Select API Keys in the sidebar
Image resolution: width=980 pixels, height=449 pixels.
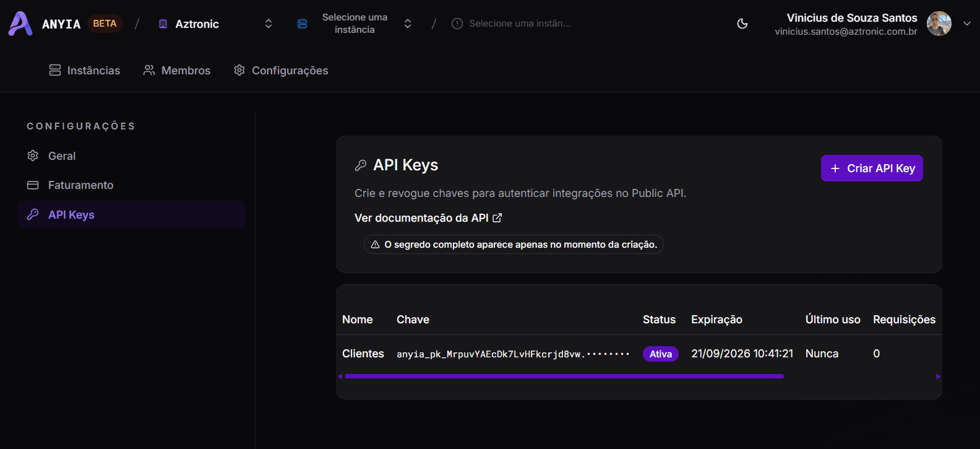point(131,215)
